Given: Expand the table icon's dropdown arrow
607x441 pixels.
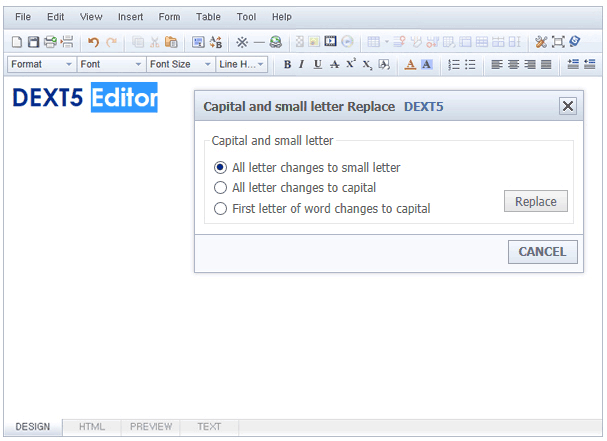Looking at the screenshot, I should 386,41.
